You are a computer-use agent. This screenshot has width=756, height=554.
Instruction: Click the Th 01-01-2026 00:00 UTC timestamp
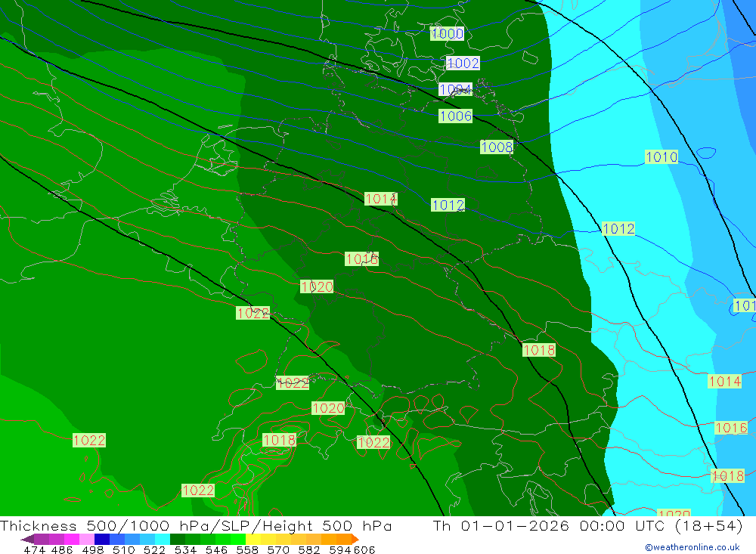click(587, 525)
